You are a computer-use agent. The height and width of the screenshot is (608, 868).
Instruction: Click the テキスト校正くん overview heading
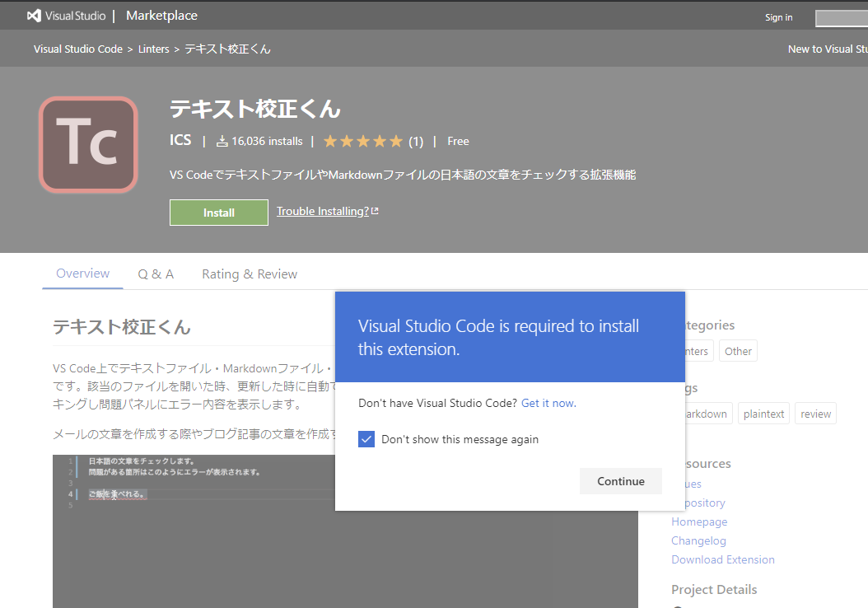122,327
